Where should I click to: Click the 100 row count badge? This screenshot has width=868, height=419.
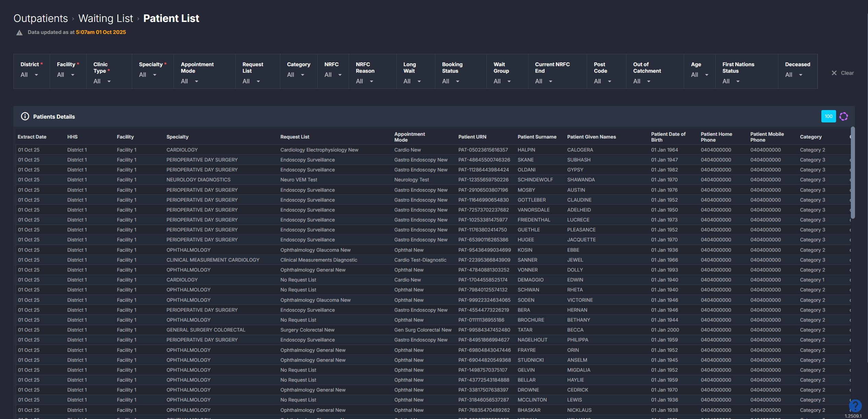[829, 117]
